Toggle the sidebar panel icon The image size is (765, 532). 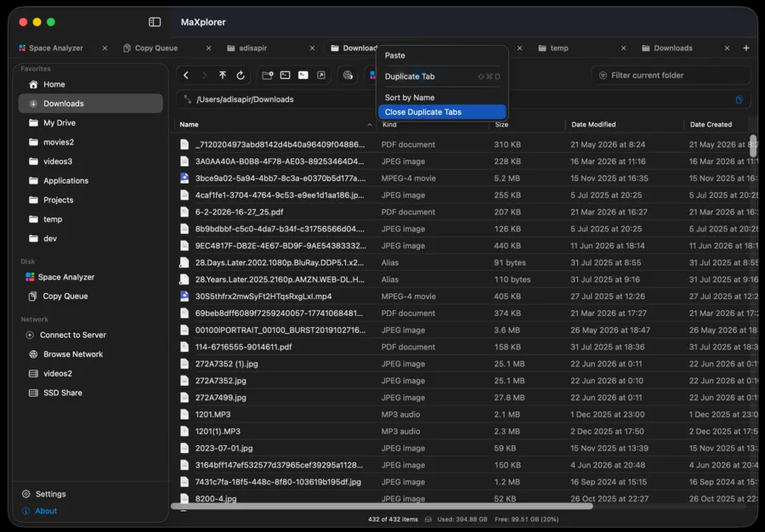(x=155, y=22)
